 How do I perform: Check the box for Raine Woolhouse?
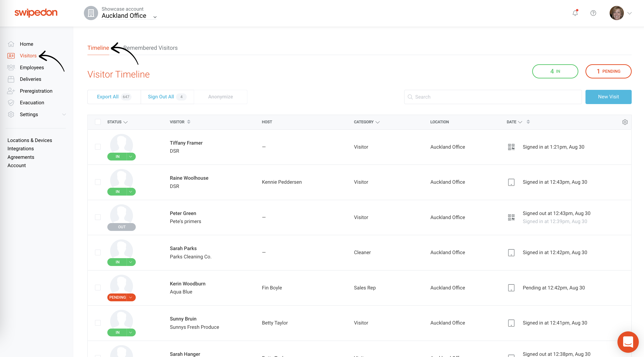pyautogui.click(x=98, y=182)
